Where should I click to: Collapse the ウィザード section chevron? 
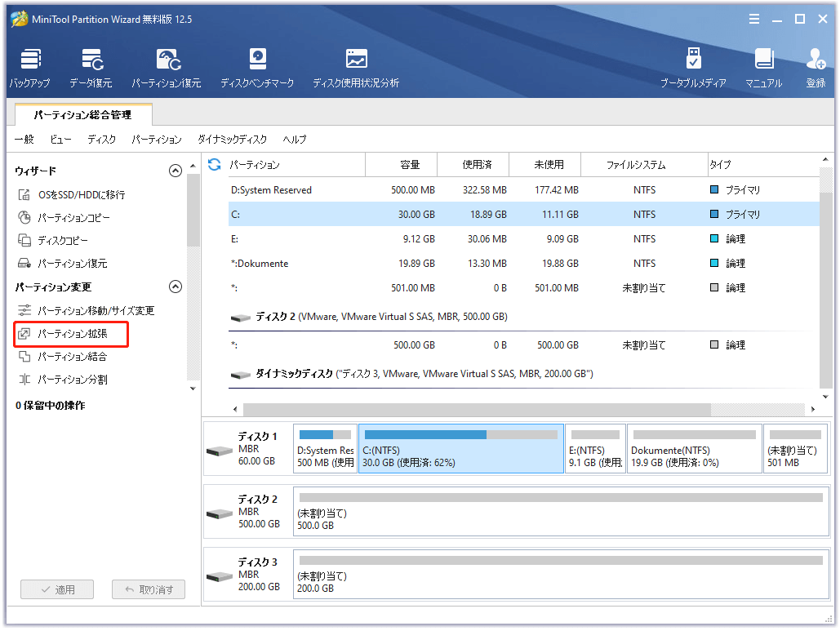coord(175,171)
